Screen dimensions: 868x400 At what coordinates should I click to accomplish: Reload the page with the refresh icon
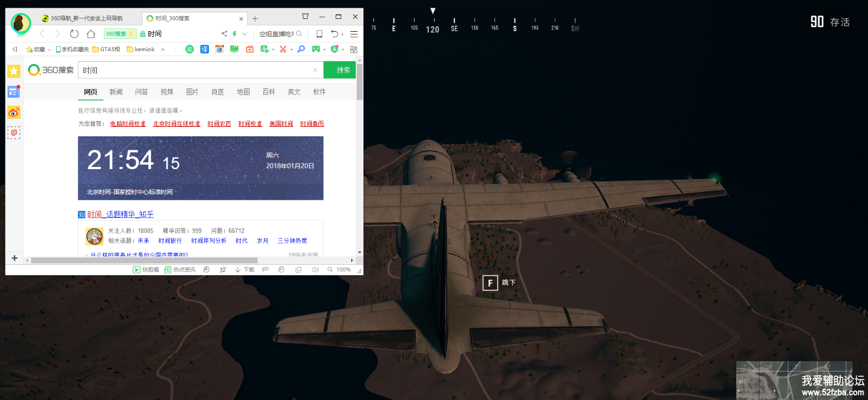coord(74,34)
